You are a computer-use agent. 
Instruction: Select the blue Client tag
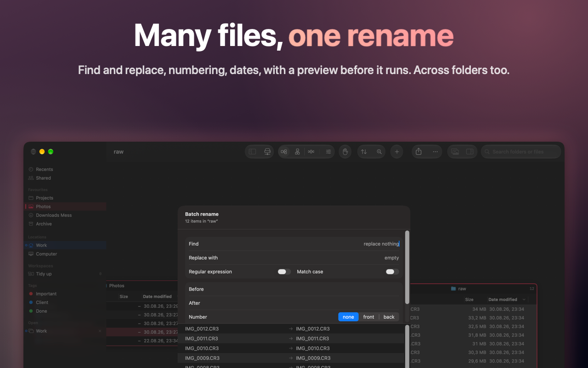(65, 303)
